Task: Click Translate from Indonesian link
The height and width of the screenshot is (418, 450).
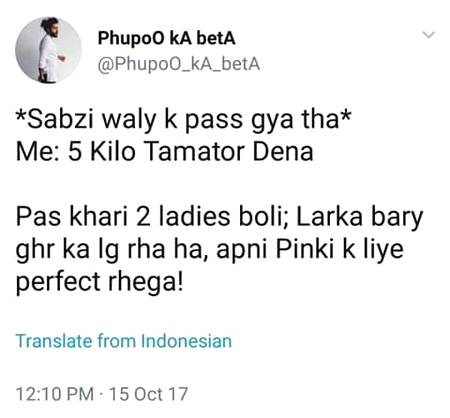Action: (x=124, y=341)
